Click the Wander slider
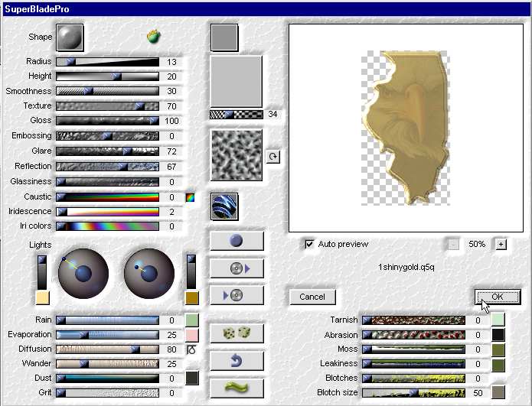The image size is (532, 406). pos(107,364)
